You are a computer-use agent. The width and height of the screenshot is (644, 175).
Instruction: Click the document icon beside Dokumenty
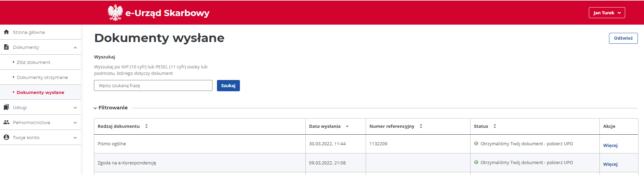point(6,47)
